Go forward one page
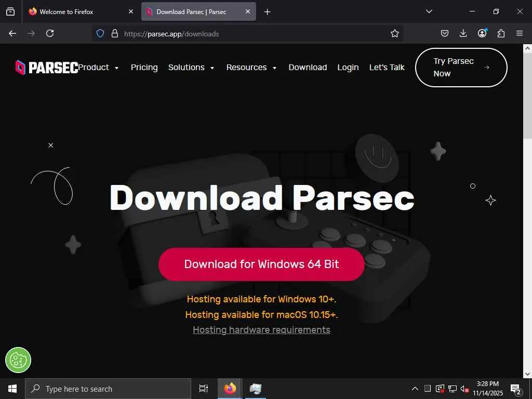This screenshot has width=532, height=399. [31, 33]
